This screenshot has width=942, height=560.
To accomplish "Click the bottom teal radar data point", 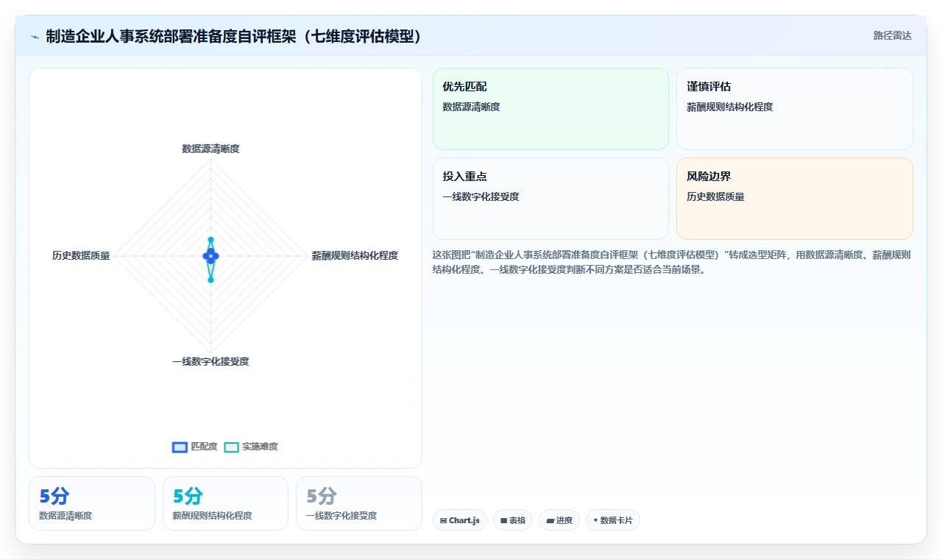I will (x=210, y=280).
